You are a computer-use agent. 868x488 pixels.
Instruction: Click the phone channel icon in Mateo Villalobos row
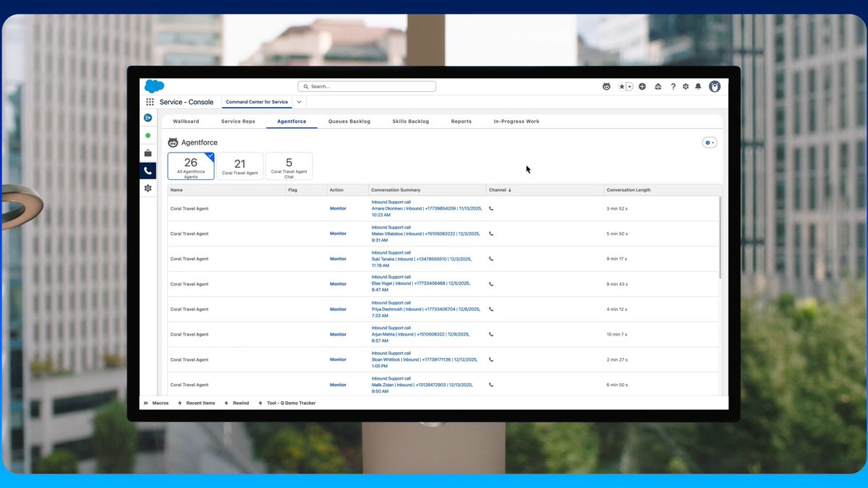point(491,234)
